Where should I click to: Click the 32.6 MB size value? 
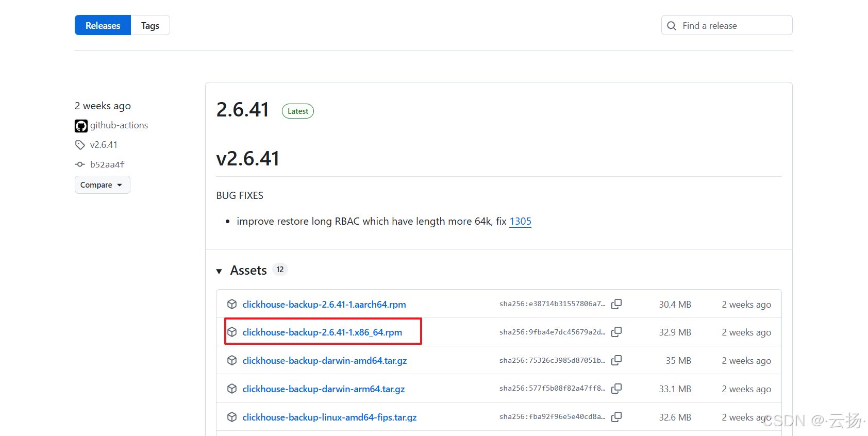[675, 417]
